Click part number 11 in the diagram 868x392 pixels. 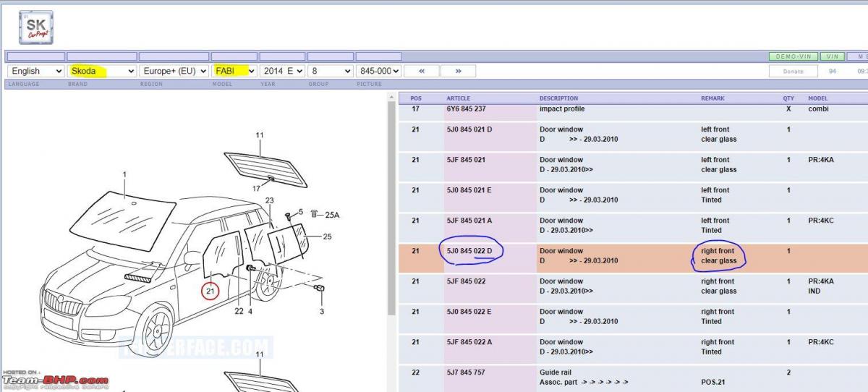[260, 135]
